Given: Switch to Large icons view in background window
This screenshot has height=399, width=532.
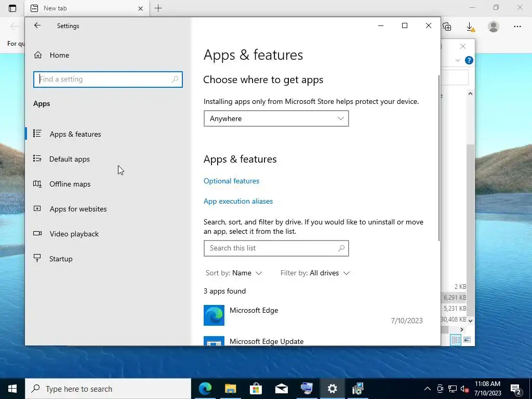Looking at the screenshot, I should point(467,340).
